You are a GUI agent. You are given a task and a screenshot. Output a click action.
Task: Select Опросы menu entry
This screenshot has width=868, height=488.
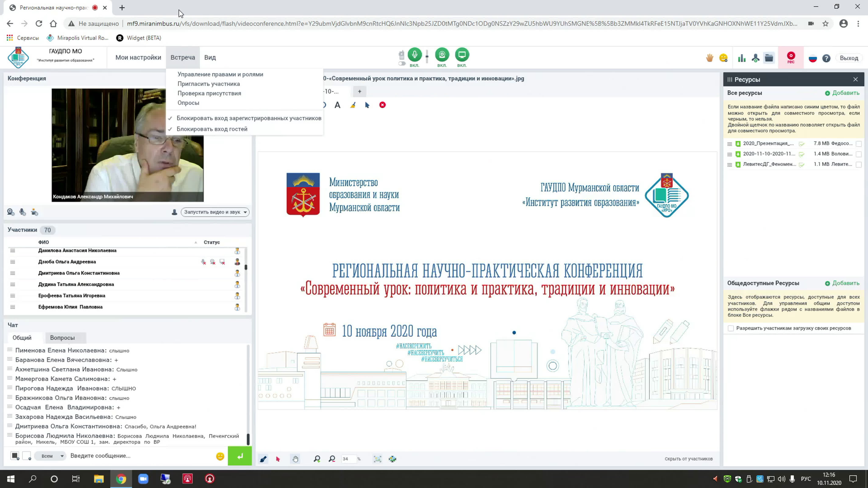[x=188, y=103]
